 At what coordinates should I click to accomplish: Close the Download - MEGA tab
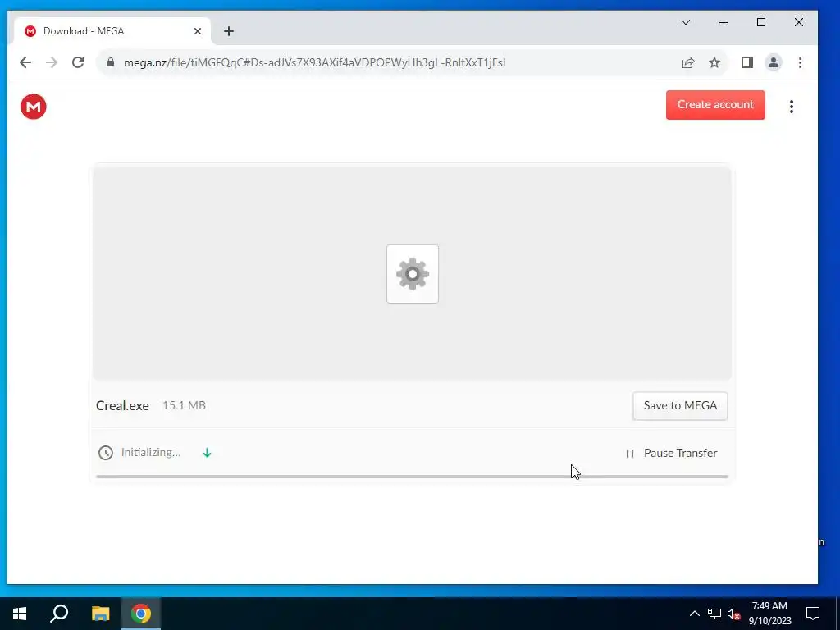pos(198,31)
